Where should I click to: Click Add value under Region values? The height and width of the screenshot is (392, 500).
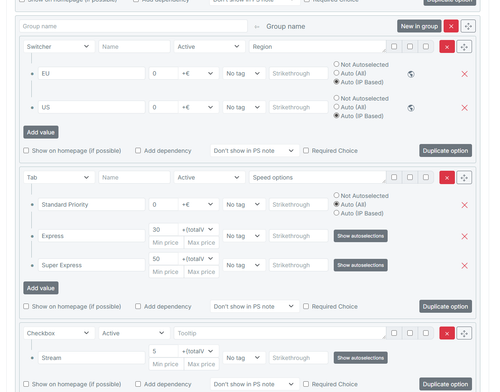pyautogui.click(x=41, y=132)
